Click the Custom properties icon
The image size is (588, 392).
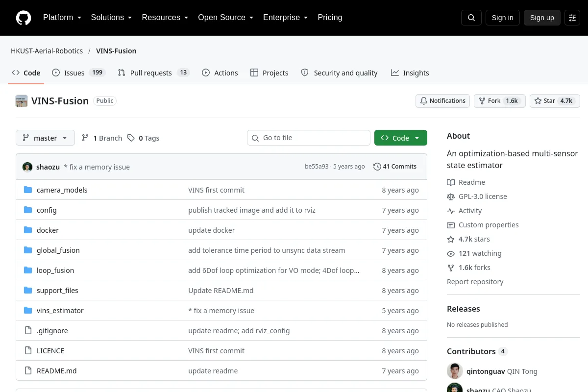[x=451, y=225]
